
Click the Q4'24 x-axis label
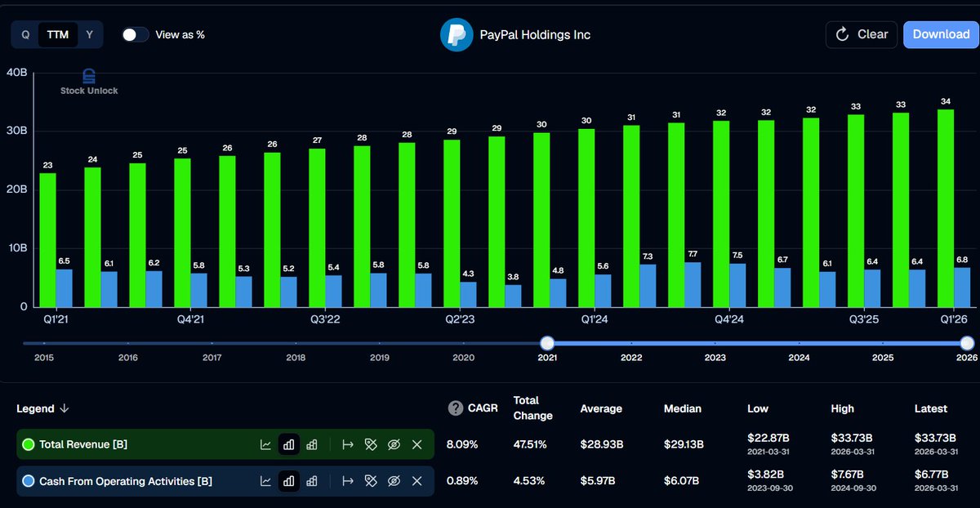click(728, 319)
